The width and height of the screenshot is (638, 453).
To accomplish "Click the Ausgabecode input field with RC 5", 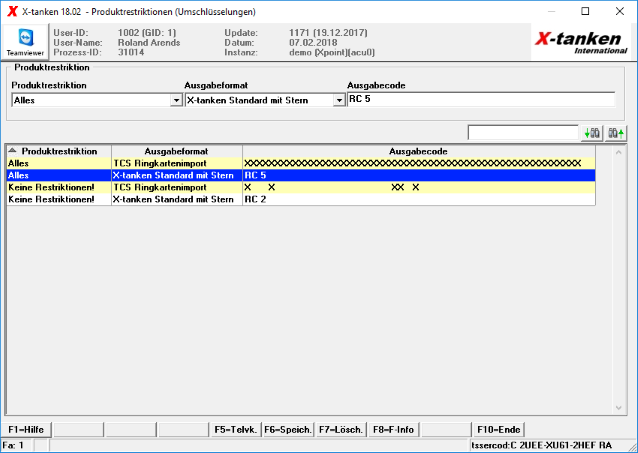I will point(481,99).
